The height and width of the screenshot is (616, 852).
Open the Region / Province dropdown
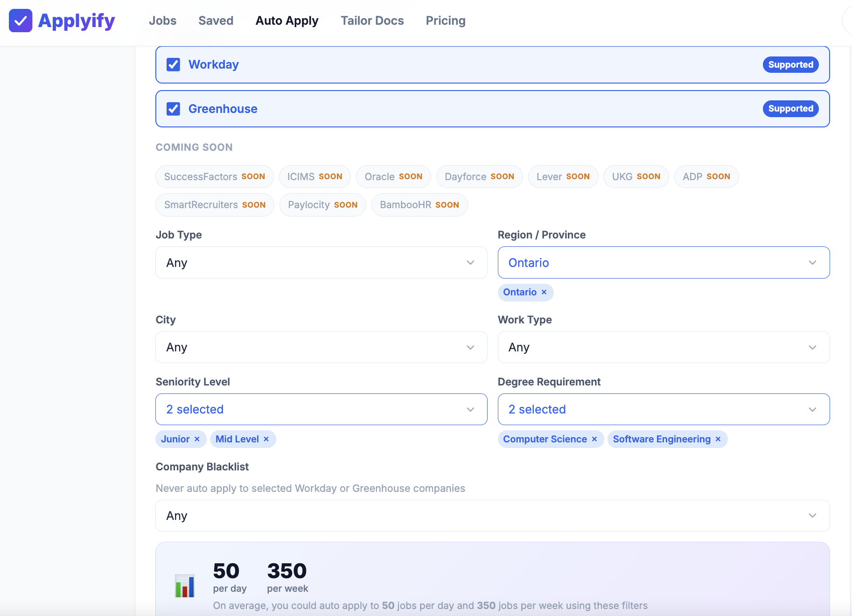tap(663, 263)
